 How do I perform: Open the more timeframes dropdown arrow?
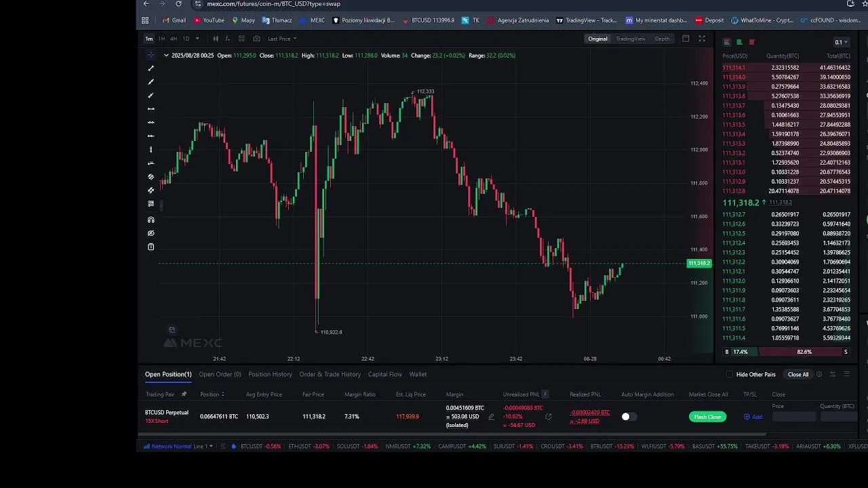pyautogui.click(x=197, y=39)
